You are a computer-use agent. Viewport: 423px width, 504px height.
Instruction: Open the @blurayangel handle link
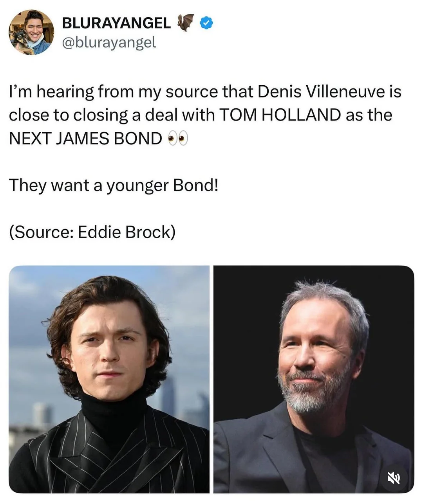[109, 42]
